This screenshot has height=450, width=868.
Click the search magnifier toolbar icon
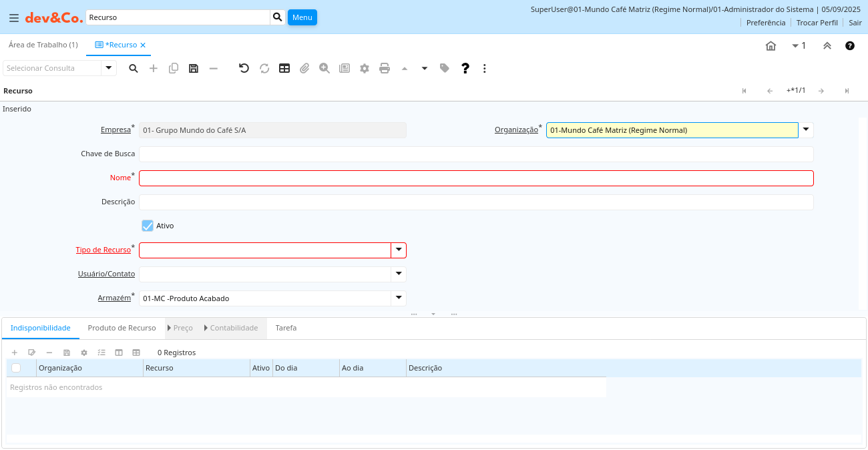pos(134,68)
